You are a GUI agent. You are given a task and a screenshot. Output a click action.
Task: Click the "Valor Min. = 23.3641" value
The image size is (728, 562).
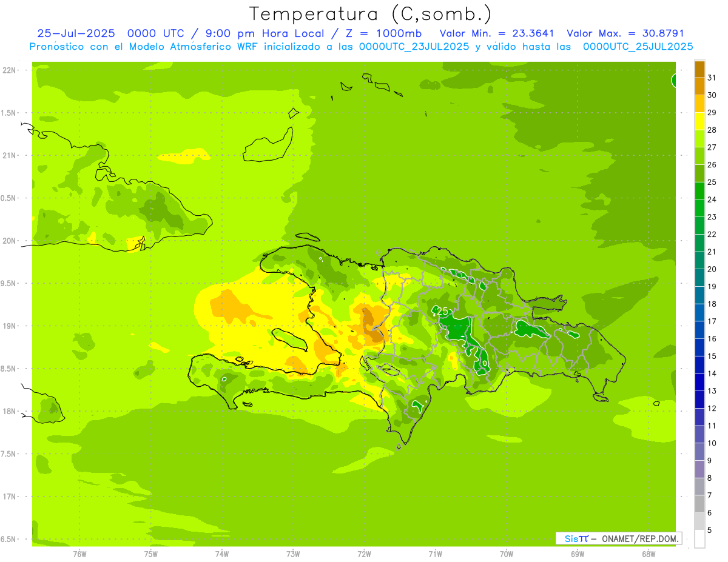pyautogui.click(x=497, y=33)
